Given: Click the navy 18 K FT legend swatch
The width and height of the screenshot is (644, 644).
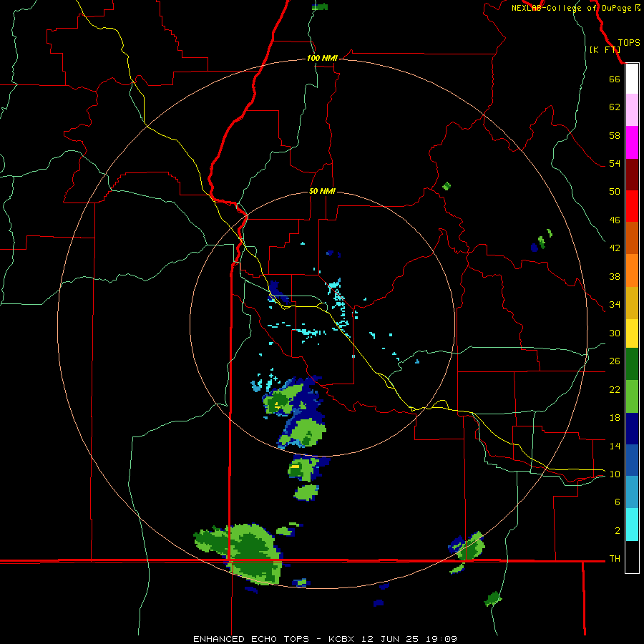Looking at the screenshot, I should pos(632,429).
